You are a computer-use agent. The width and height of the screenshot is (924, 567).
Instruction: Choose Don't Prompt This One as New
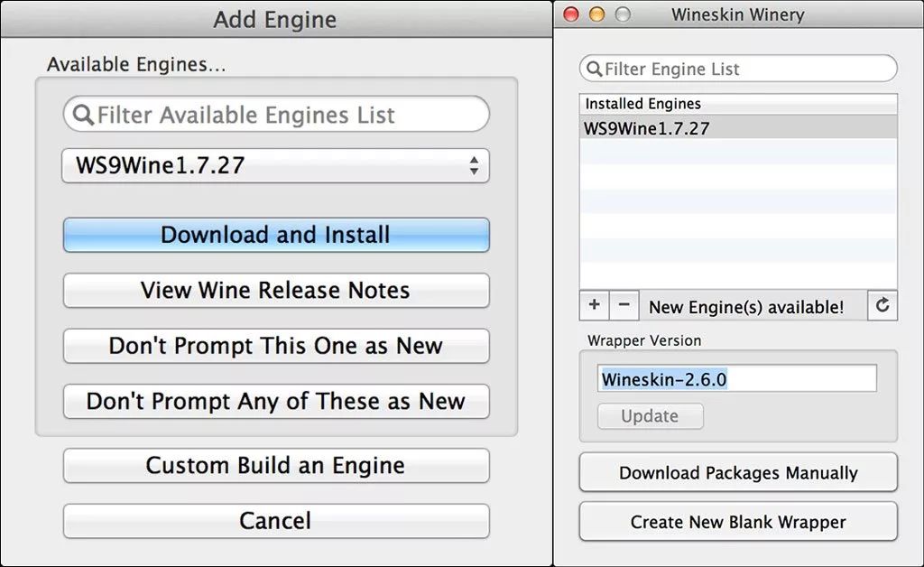276,346
